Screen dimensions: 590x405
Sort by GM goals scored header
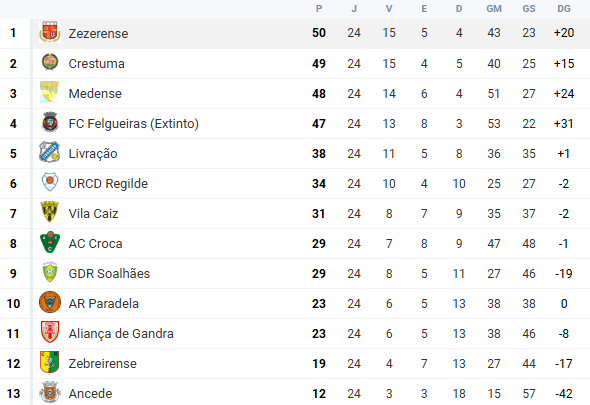(494, 9)
